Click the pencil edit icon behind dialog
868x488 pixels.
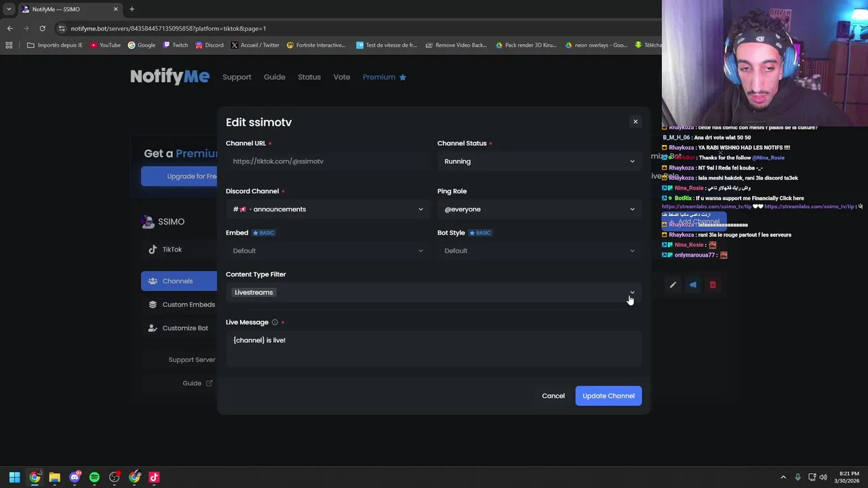[673, 285]
